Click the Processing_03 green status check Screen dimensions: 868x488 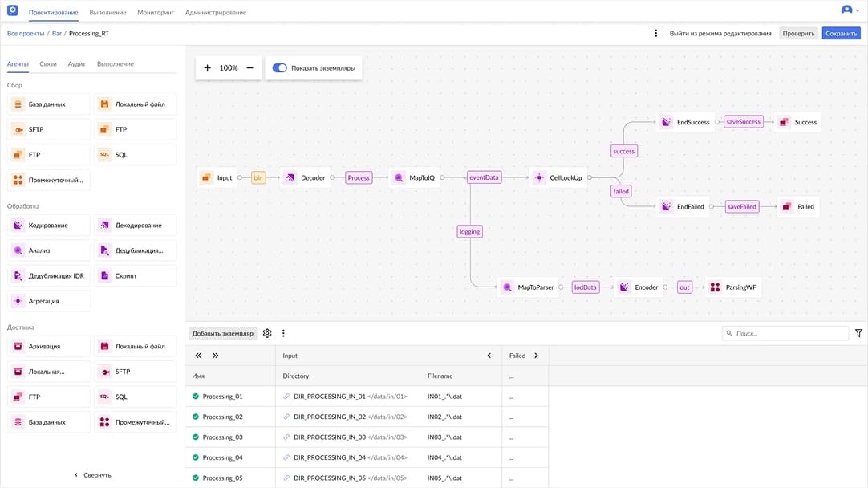coord(196,437)
